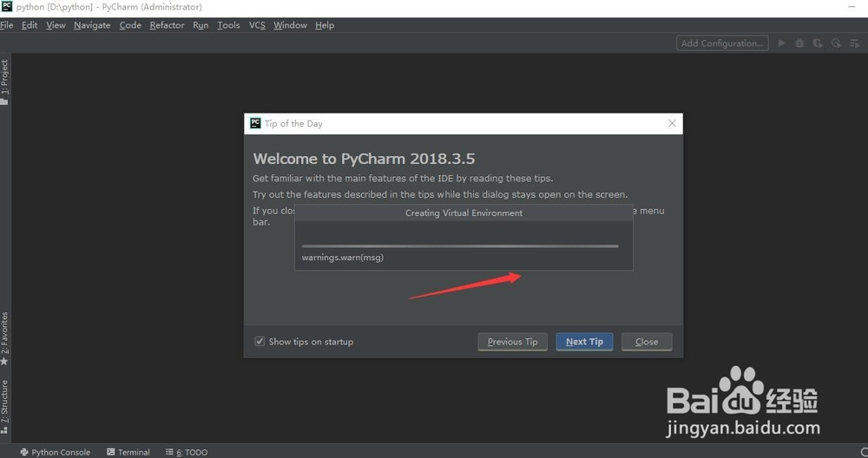Click the warnings.warn(msg) status text
The height and width of the screenshot is (458, 868).
click(x=343, y=258)
